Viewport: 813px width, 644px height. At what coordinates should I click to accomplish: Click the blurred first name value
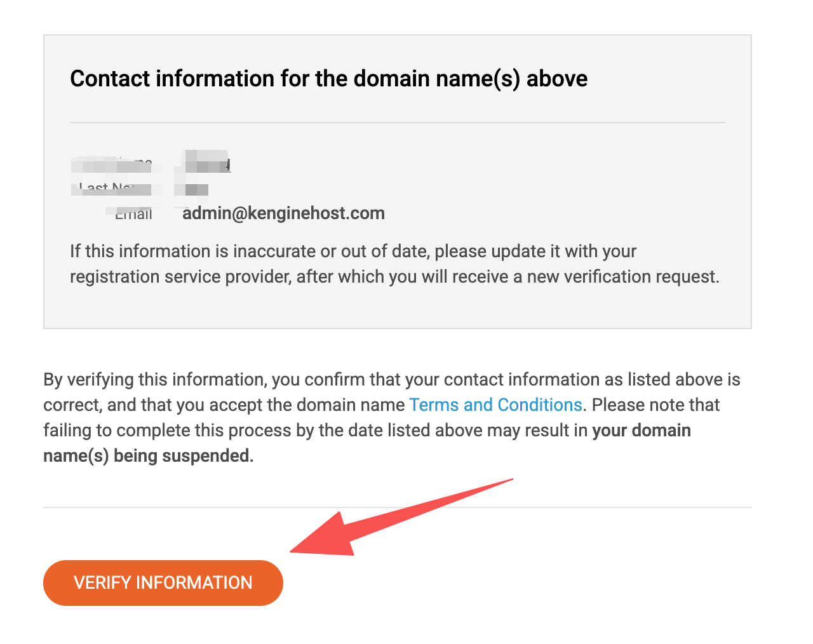click(x=206, y=163)
